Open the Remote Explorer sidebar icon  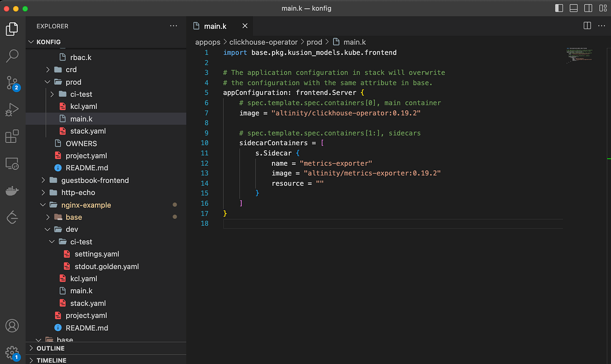click(11, 163)
